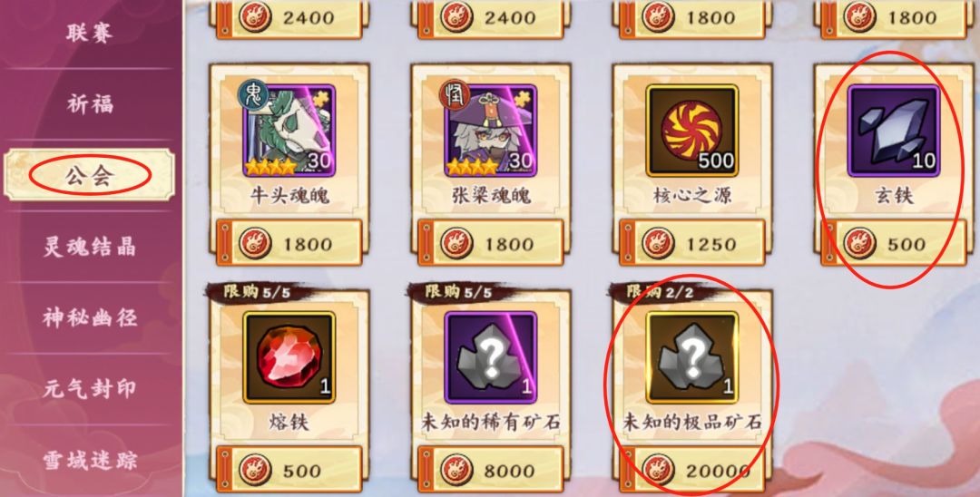
Task: Purchase 玄铁 with the 500 price button
Action: pyautogui.click(x=894, y=243)
